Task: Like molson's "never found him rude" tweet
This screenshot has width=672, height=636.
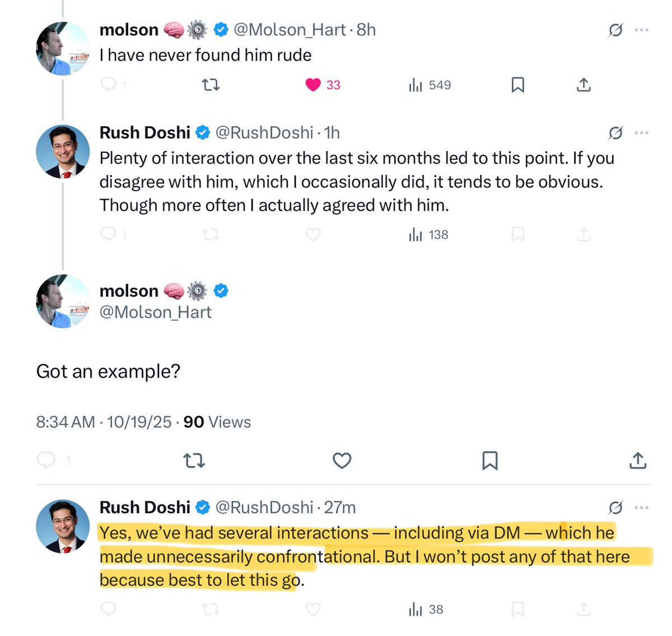Action: 313,85
